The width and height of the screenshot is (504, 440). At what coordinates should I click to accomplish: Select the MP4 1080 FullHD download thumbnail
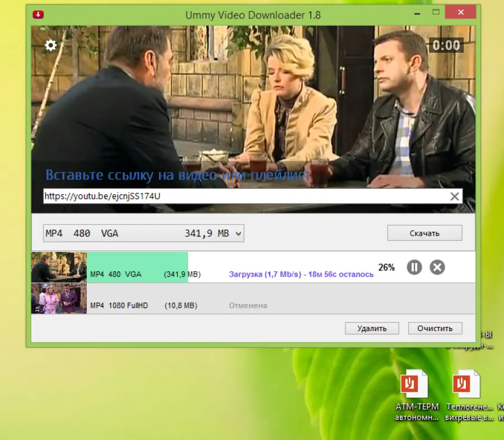pos(59,298)
